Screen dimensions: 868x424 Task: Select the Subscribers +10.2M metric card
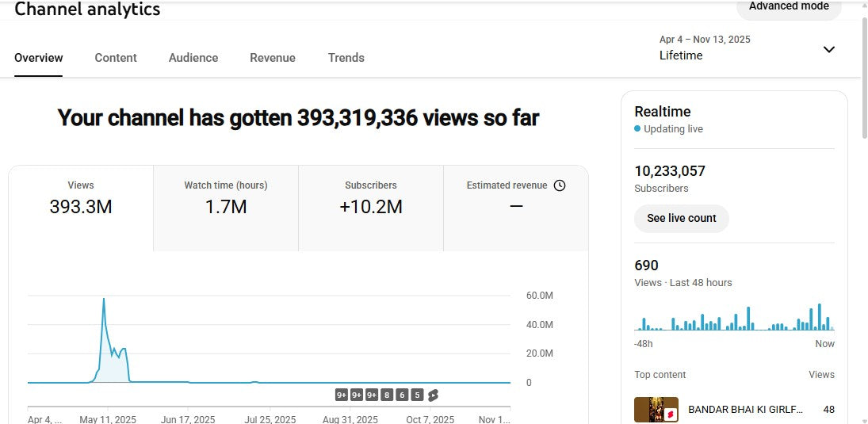(x=371, y=208)
